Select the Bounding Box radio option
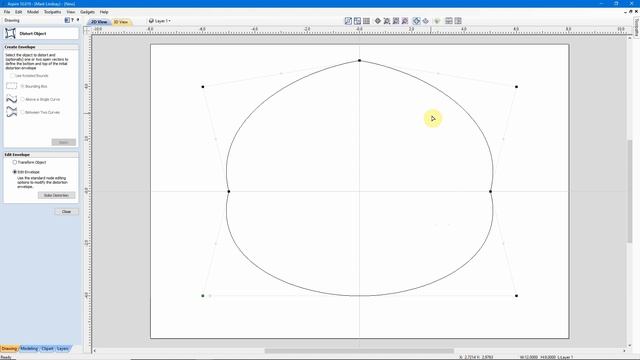The height and width of the screenshot is (360, 640). point(22,86)
